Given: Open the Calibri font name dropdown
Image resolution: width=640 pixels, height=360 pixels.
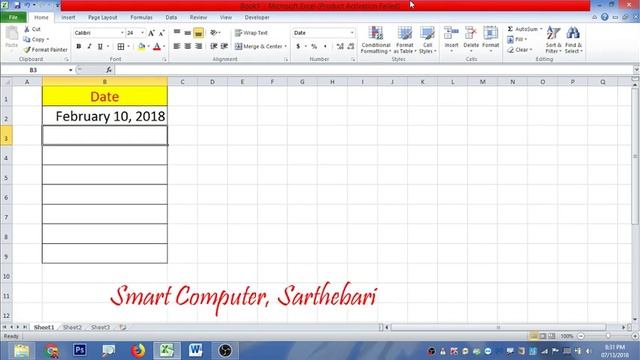Looking at the screenshot, I should coord(122,33).
